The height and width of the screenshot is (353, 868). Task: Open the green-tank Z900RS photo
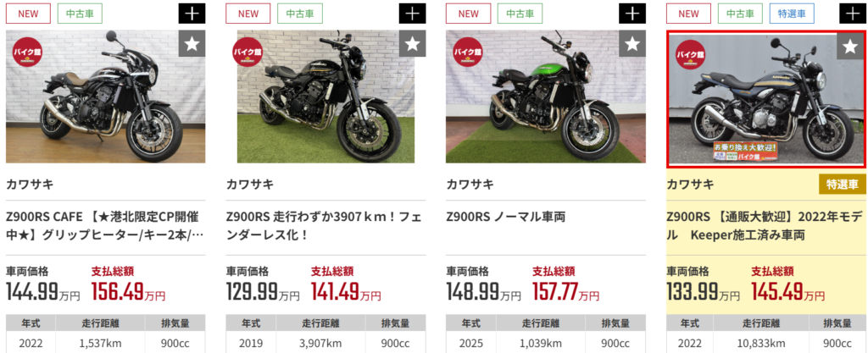click(546, 97)
